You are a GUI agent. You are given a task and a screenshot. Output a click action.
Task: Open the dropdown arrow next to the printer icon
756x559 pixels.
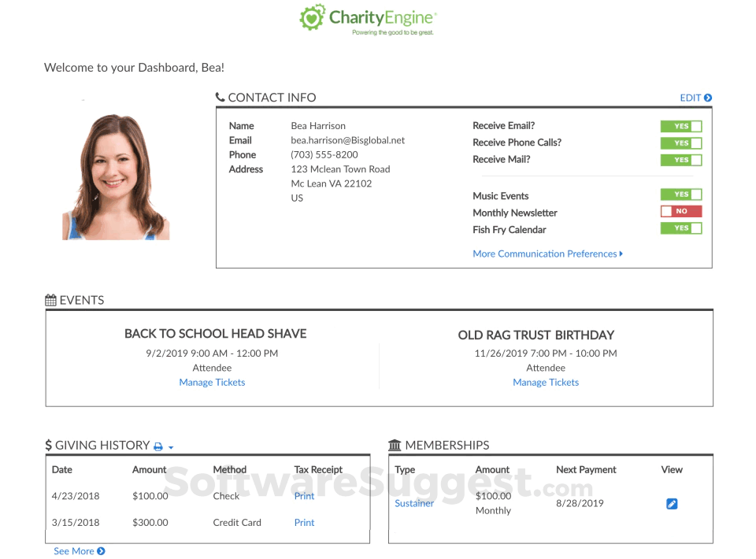172,446
